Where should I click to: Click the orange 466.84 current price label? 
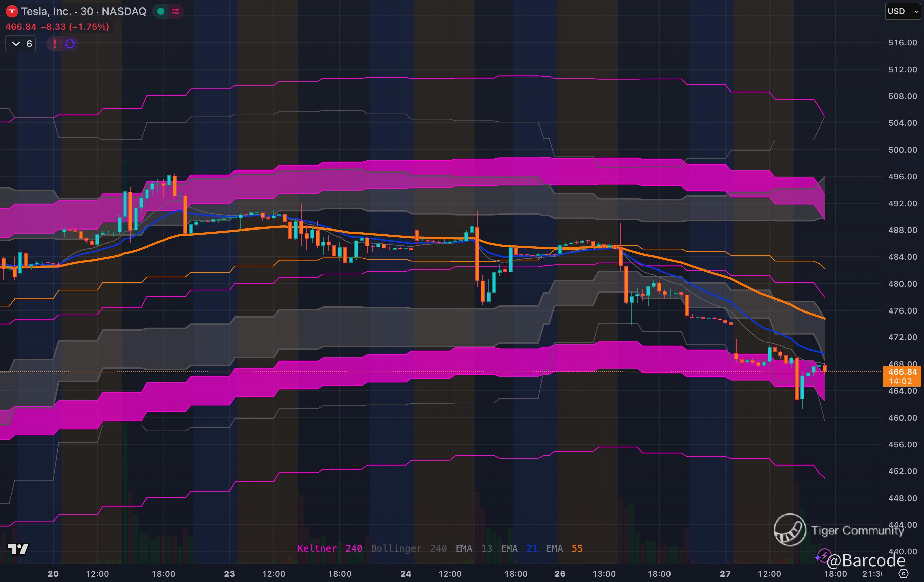902,372
